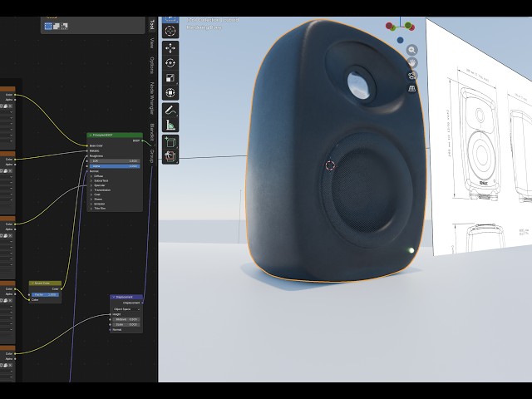Select the speaker model in the viewport
The width and height of the screenshot is (532, 399).
coord(336,153)
